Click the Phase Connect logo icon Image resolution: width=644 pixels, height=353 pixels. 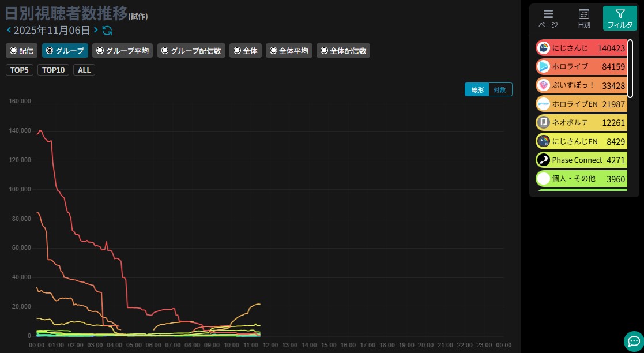tap(544, 160)
